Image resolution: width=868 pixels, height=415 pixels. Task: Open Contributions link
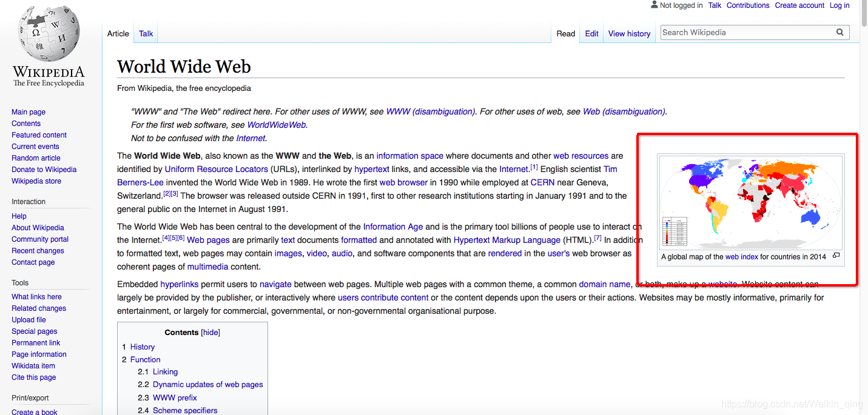tap(748, 5)
